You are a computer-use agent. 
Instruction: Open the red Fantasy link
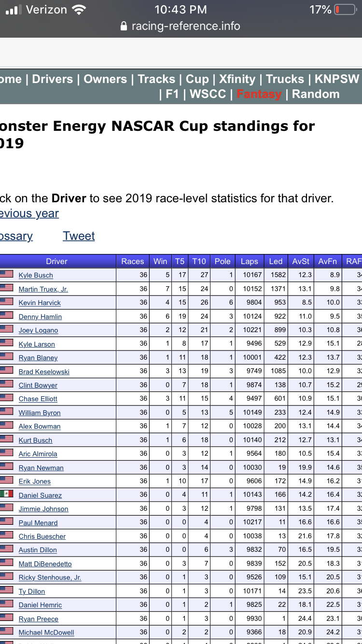259,94
